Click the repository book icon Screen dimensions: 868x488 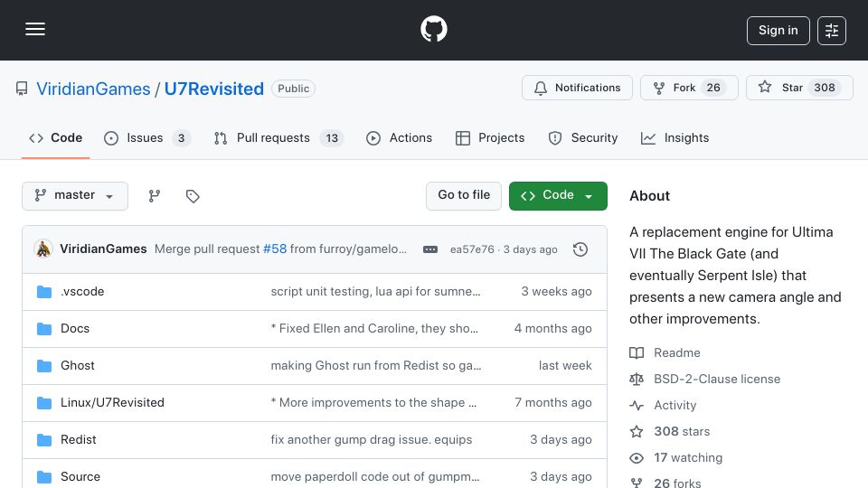point(22,89)
